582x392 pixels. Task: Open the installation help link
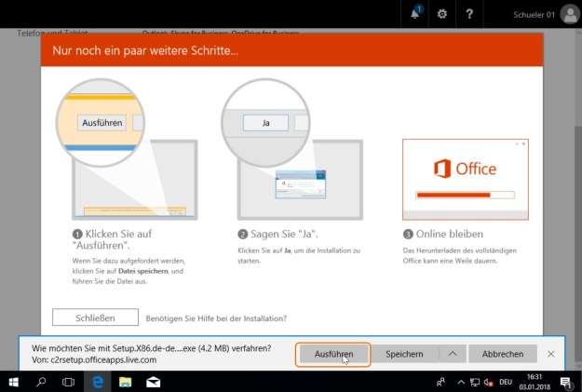pos(216,318)
